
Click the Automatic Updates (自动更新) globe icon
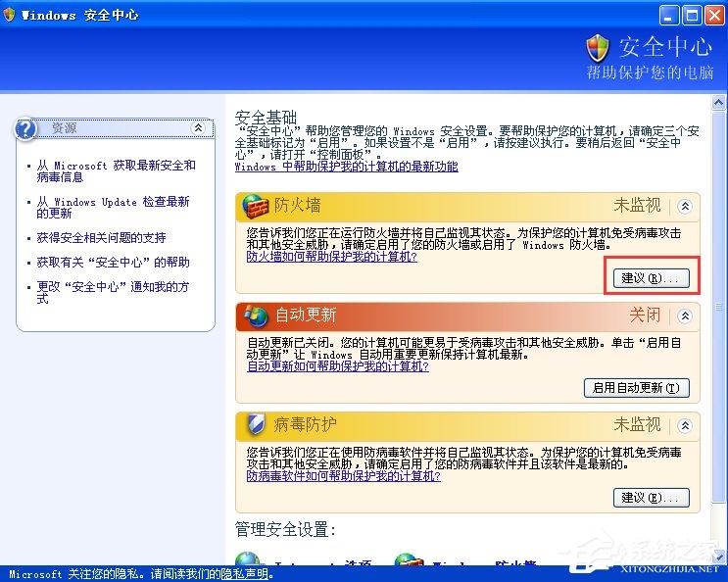[x=257, y=315]
